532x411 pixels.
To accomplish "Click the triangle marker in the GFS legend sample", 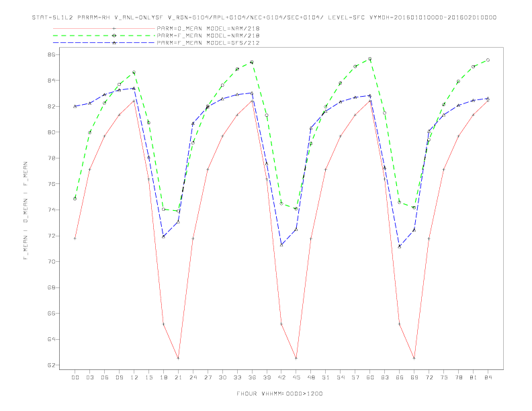I will pos(114,43).
